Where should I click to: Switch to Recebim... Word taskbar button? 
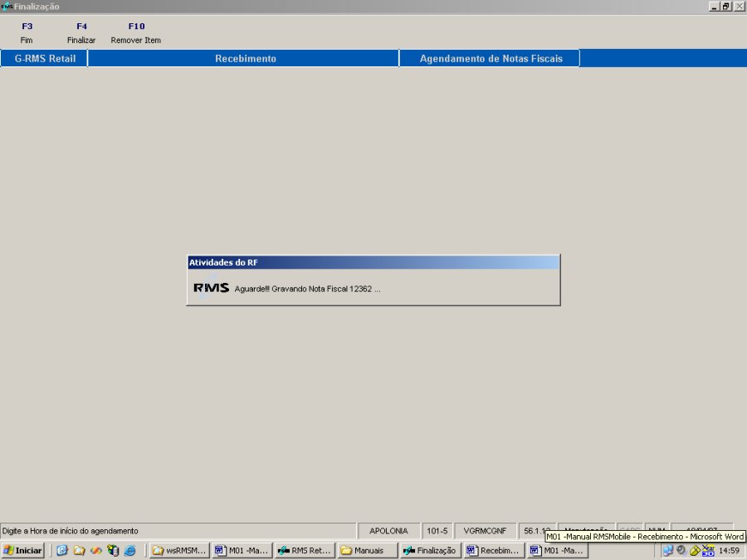(x=494, y=551)
